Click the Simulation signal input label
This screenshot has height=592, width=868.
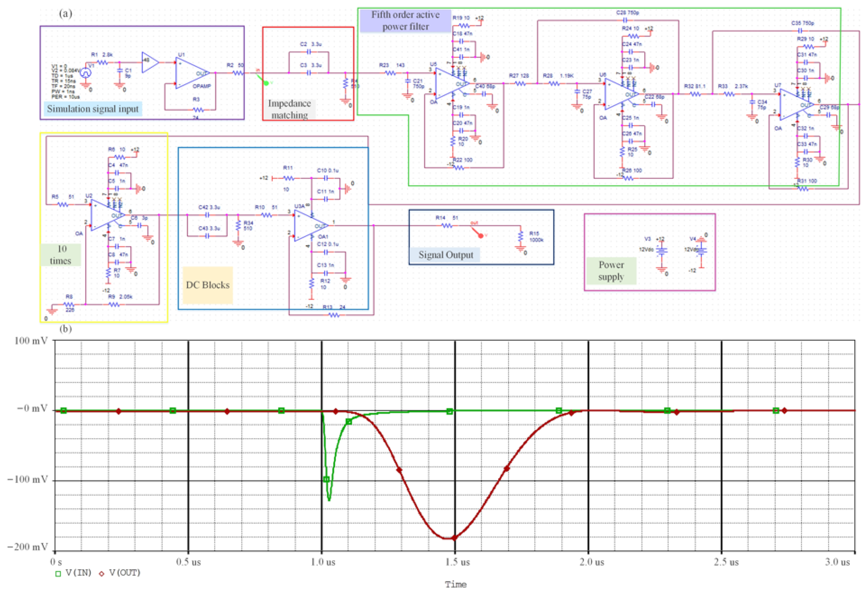click(93, 109)
